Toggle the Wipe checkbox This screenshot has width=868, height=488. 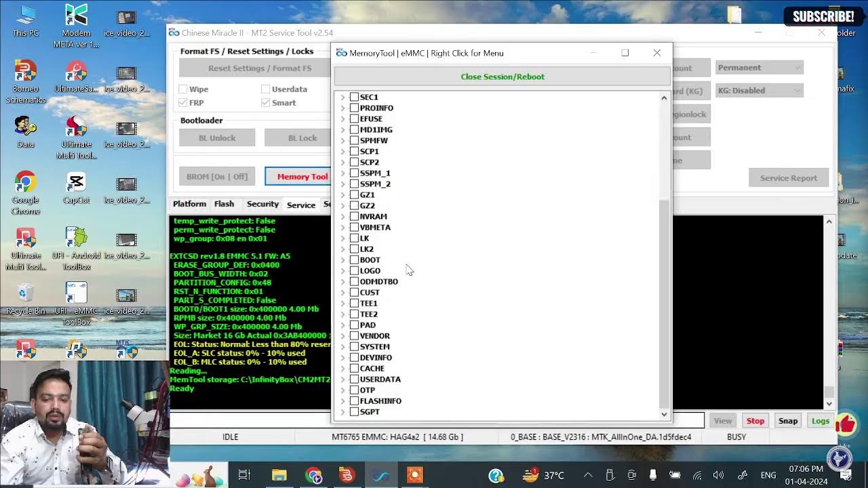[183, 89]
